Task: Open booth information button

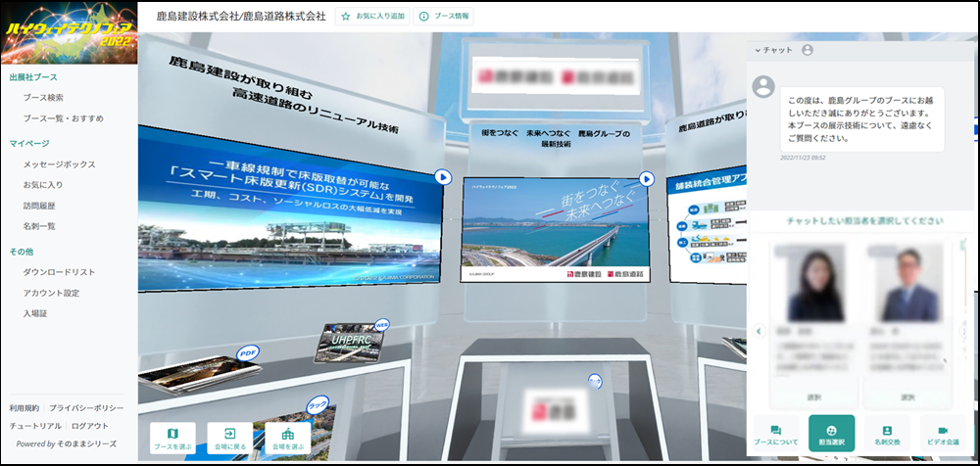Action: click(443, 17)
